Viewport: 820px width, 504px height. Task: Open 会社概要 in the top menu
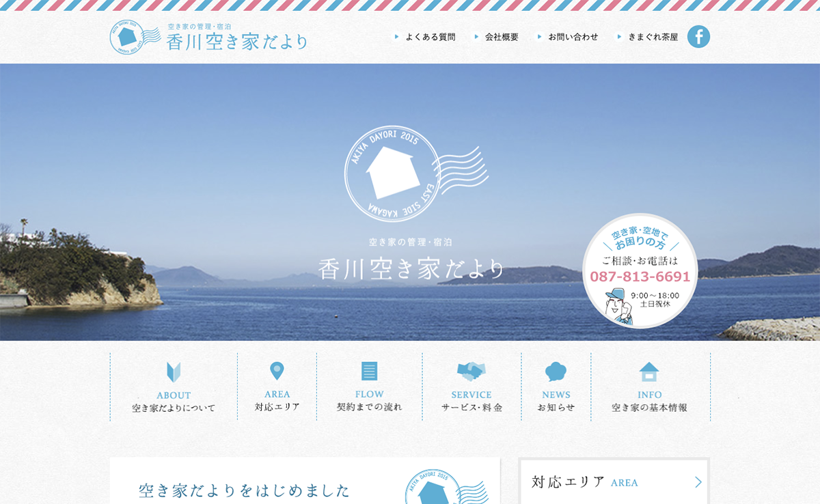[502, 37]
